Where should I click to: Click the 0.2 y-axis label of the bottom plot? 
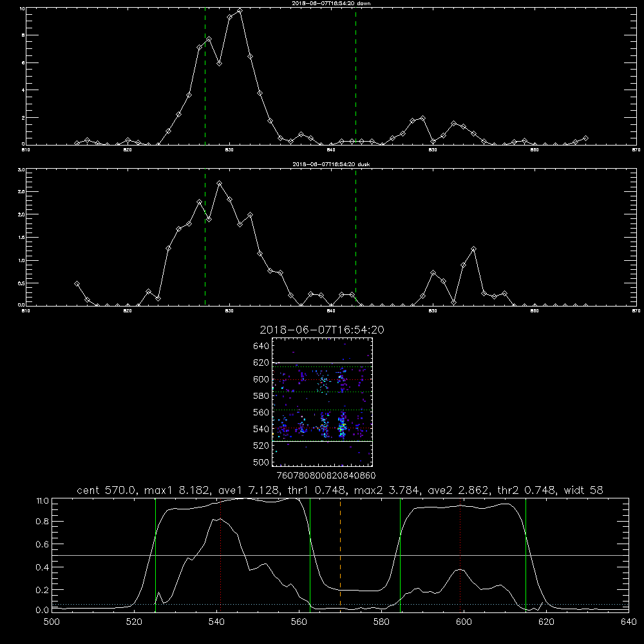pyautogui.click(x=43, y=590)
